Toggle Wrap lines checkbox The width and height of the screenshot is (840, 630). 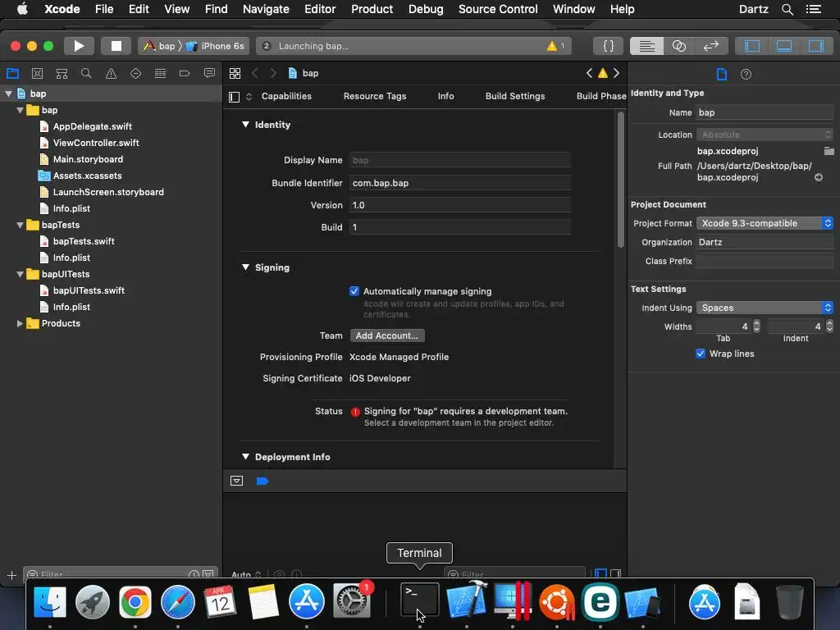pos(701,354)
